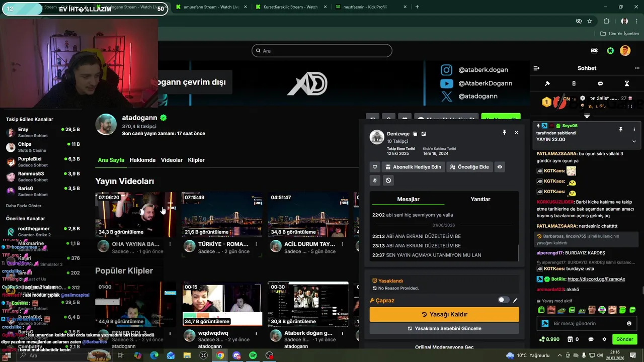Open the emoji picker in chat input

[x=629, y=323]
